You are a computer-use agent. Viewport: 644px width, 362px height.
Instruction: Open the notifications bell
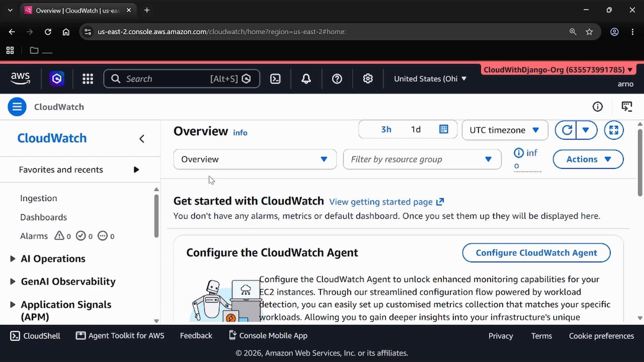tap(306, 79)
